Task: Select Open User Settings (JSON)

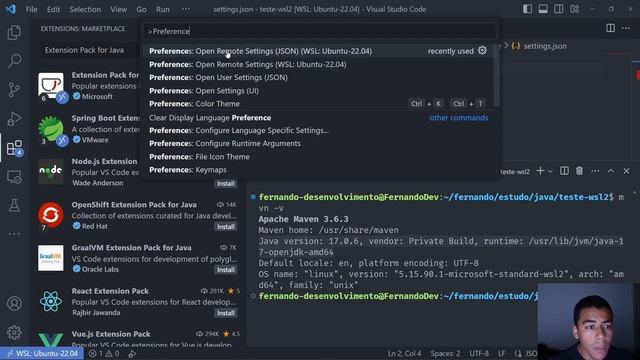Action: tap(318, 77)
